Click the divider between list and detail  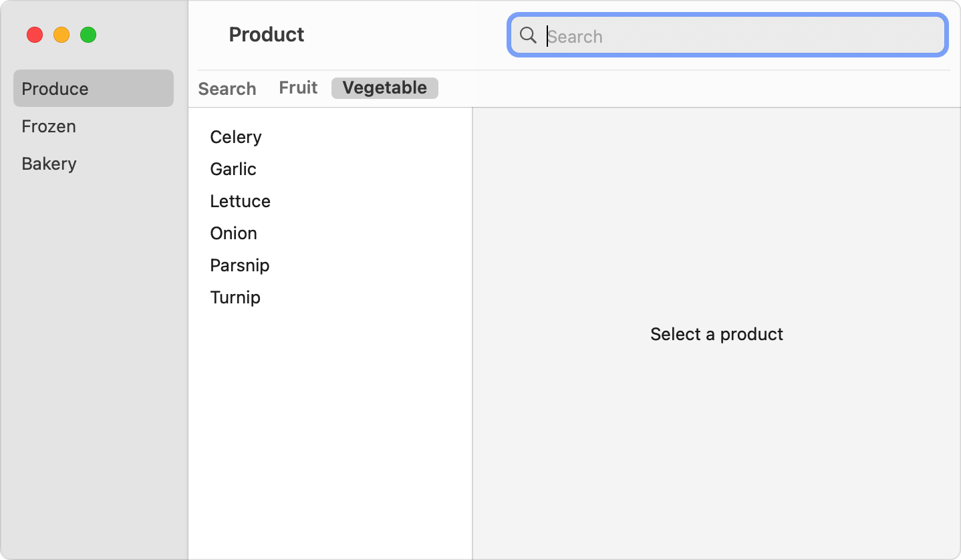[x=472, y=334]
